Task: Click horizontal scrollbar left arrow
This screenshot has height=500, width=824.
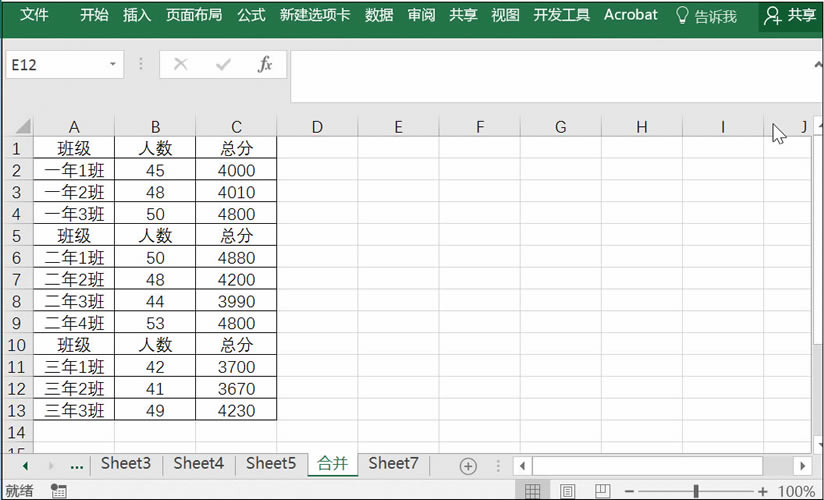Action: tap(522, 466)
